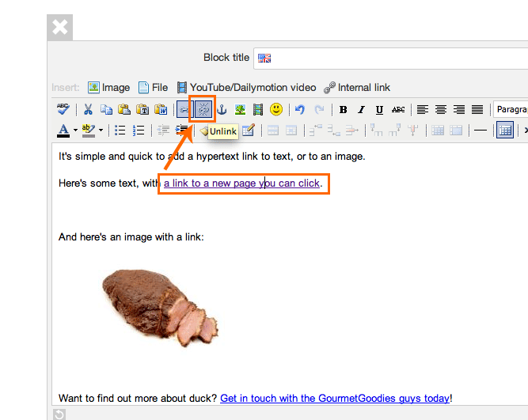
Task: Click Paste as plain text icon
Action: 142,109
